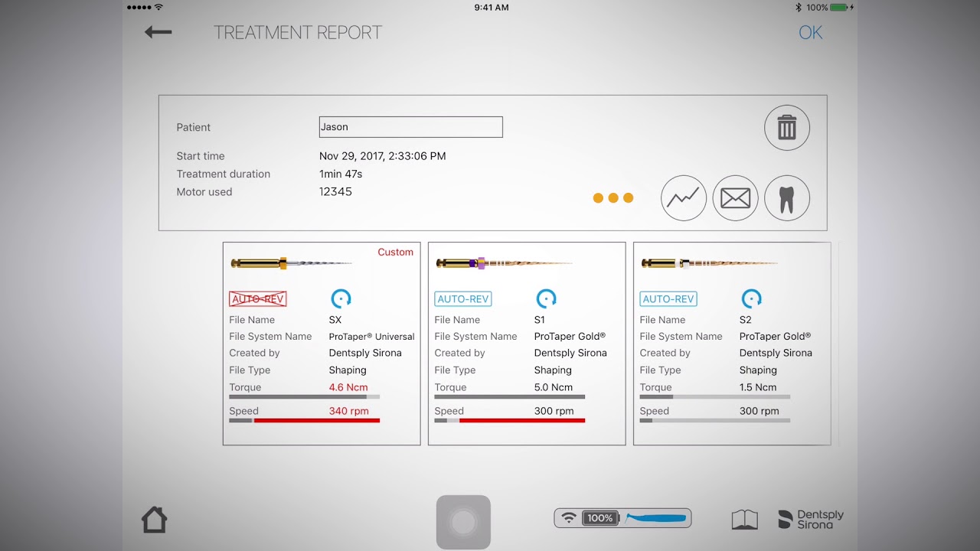Delete report with the trash can icon

[787, 128]
